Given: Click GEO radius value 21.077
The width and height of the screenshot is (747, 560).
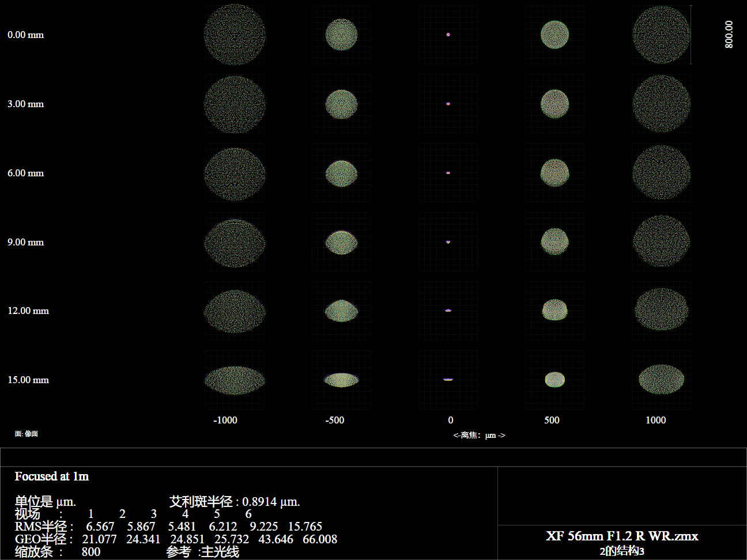Looking at the screenshot, I should [x=99, y=539].
